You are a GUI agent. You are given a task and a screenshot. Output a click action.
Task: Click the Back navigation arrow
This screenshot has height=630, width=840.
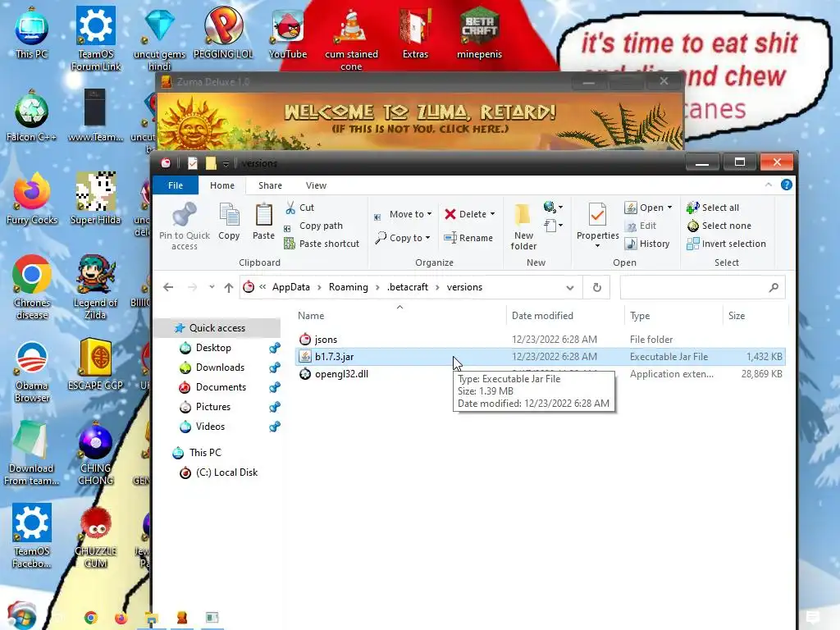tap(168, 288)
